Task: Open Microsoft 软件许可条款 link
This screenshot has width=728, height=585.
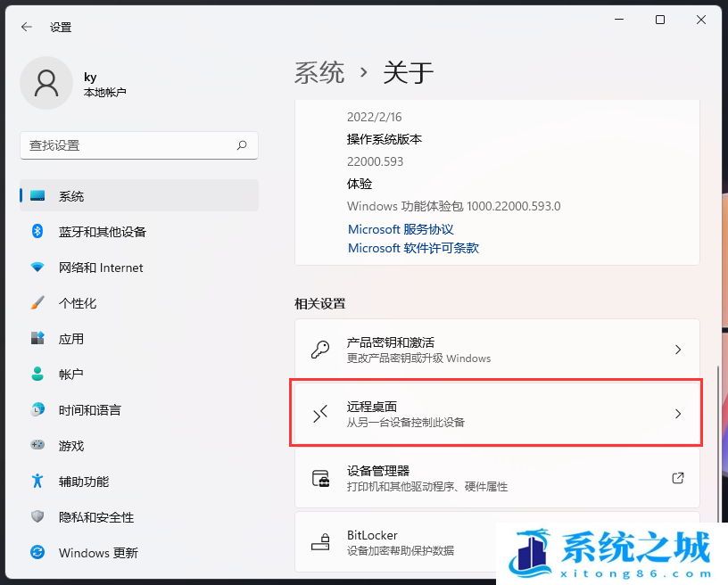Action: click(x=413, y=248)
